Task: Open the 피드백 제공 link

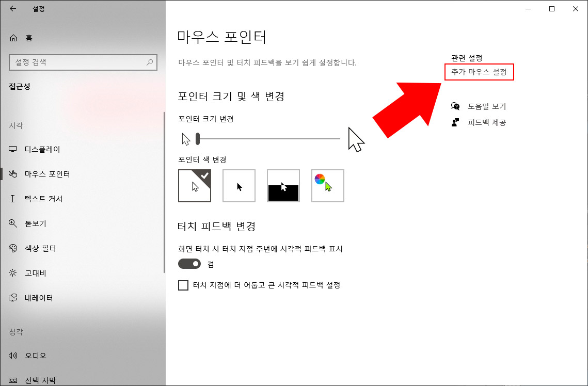Action: tap(487, 122)
